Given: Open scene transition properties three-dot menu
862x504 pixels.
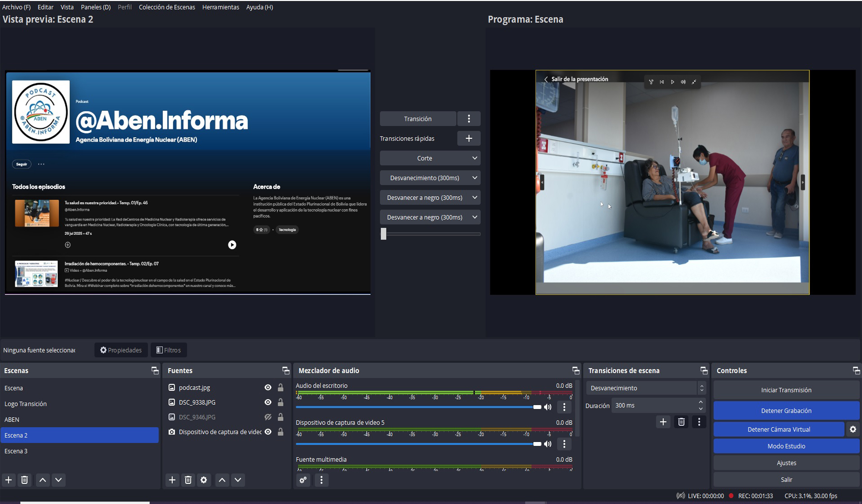Looking at the screenshot, I should [x=699, y=422].
